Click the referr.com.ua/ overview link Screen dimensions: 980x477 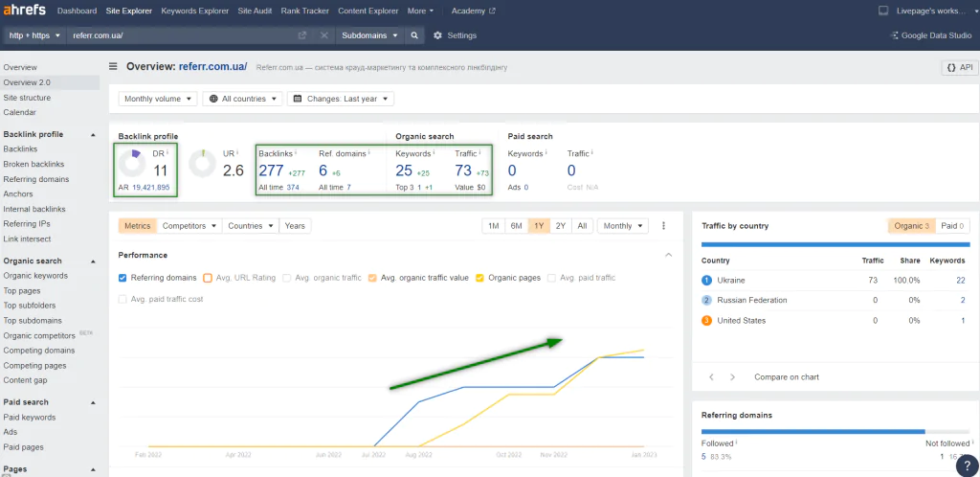tap(212, 66)
